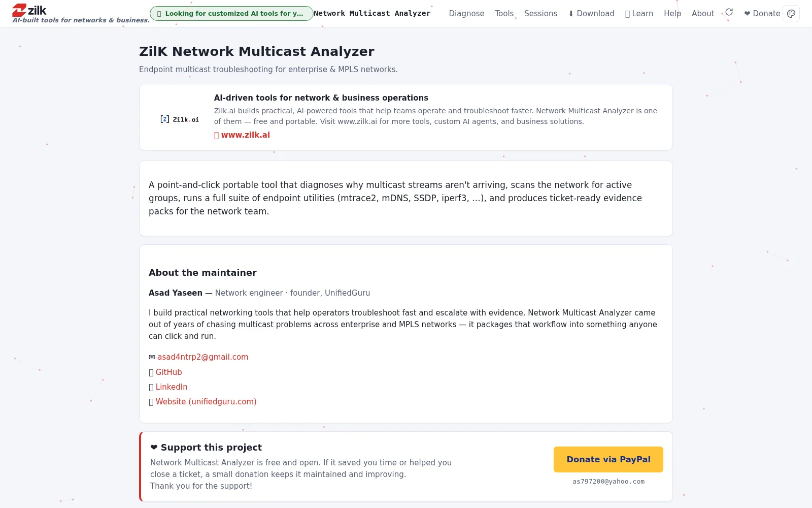The height and width of the screenshot is (508, 812).
Task: Click the Asad Yaseen name text
Action: 176,293
